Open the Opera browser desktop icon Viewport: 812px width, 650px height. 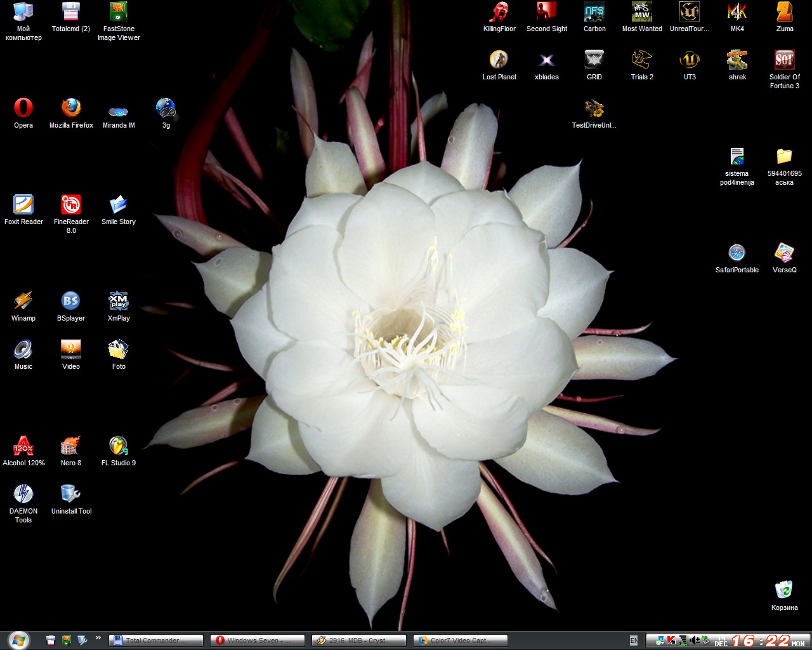[x=23, y=109]
